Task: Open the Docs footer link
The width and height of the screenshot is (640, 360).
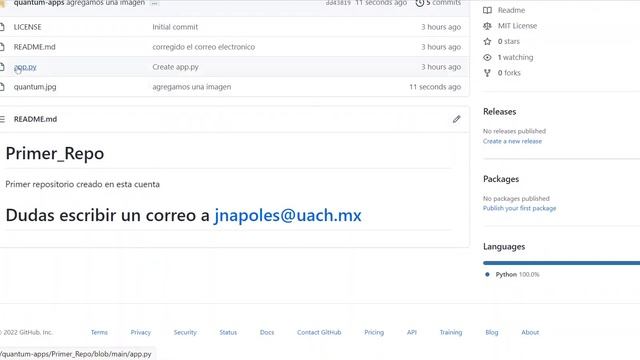Action: click(x=267, y=332)
